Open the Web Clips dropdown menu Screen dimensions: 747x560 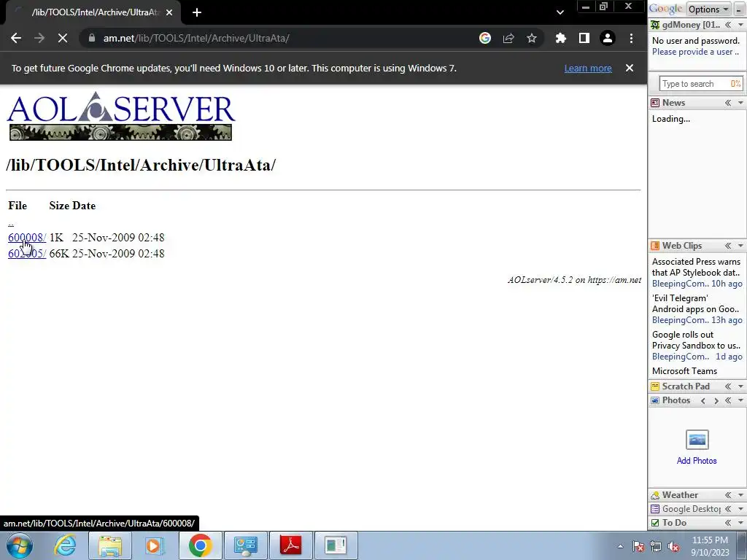coord(740,246)
